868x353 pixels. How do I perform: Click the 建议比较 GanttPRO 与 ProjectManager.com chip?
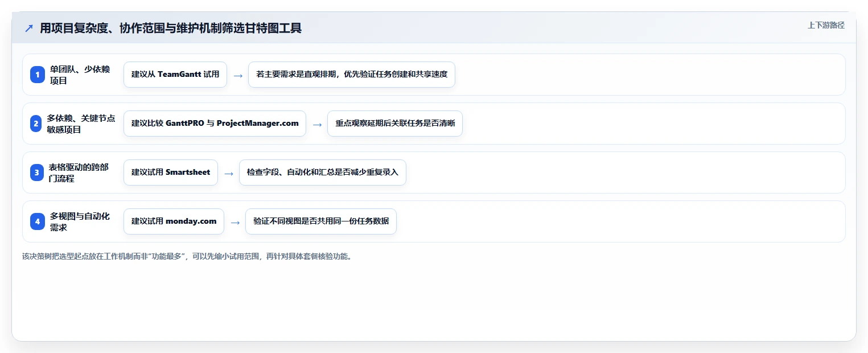(x=215, y=124)
